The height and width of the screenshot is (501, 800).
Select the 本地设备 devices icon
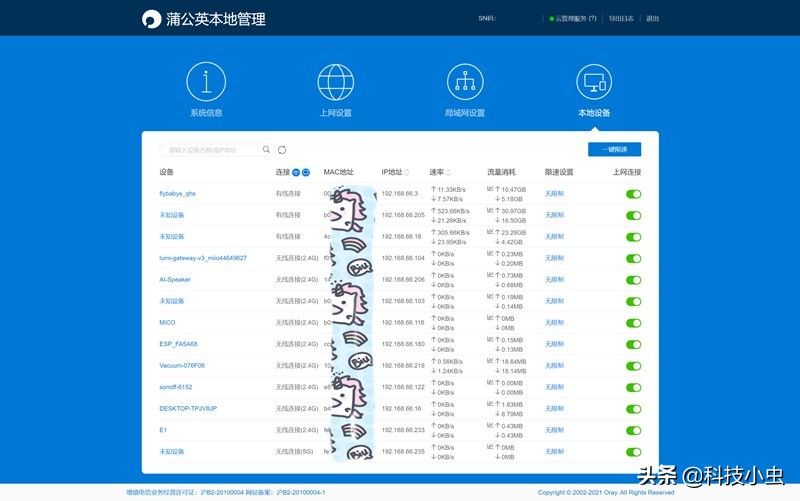[x=593, y=81]
